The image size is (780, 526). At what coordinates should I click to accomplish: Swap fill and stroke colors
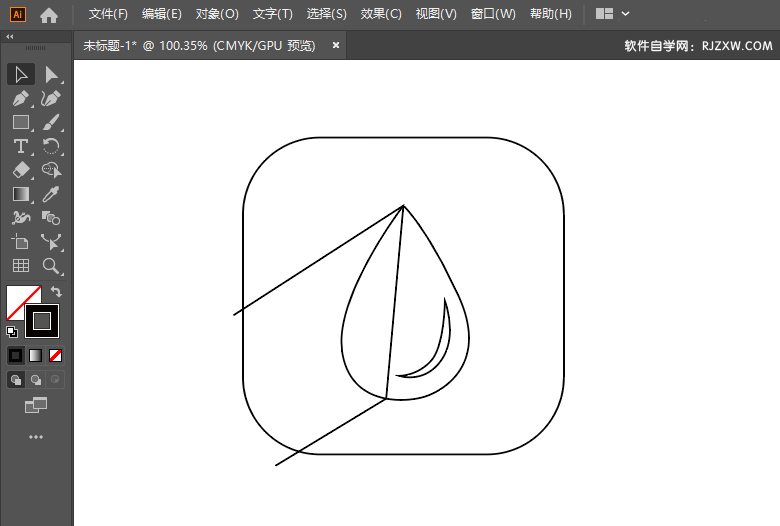pos(56,292)
